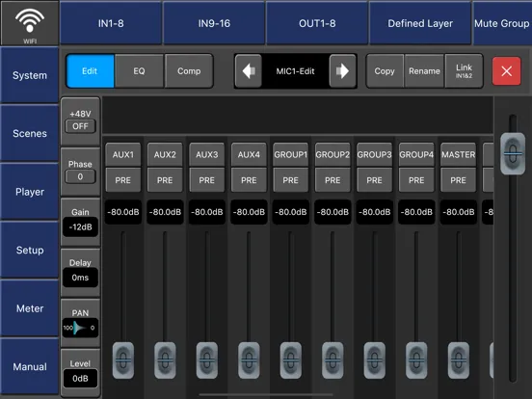Click the AUX3 -80.0dB level readout

206,212
